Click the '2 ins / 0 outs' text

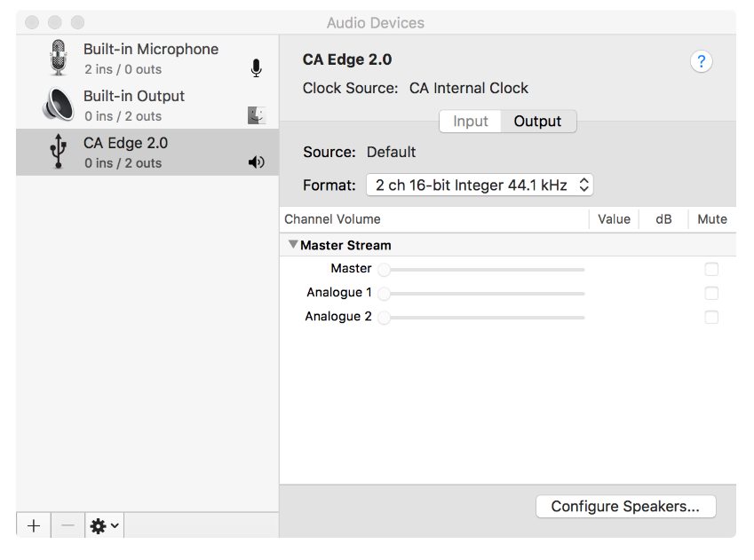pyautogui.click(x=123, y=69)
